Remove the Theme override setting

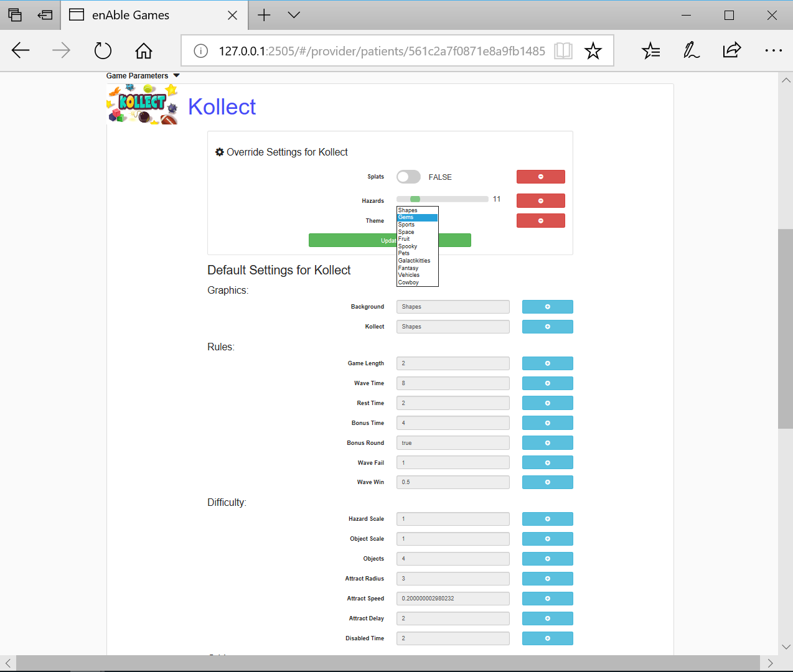[541, 221]
